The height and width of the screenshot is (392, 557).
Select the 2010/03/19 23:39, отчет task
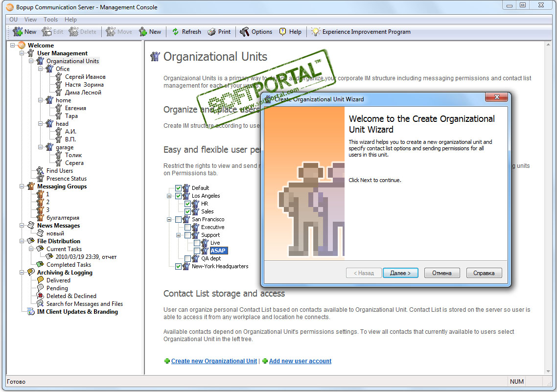86,257
